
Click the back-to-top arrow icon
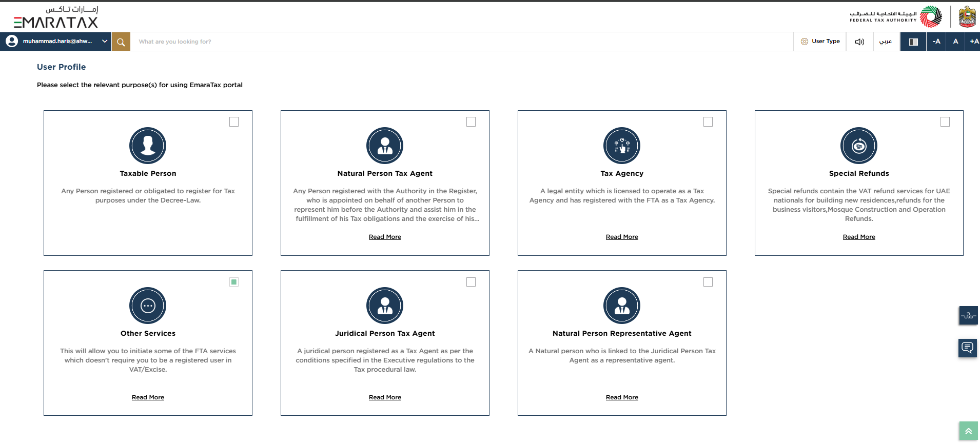tap(968, 431)
